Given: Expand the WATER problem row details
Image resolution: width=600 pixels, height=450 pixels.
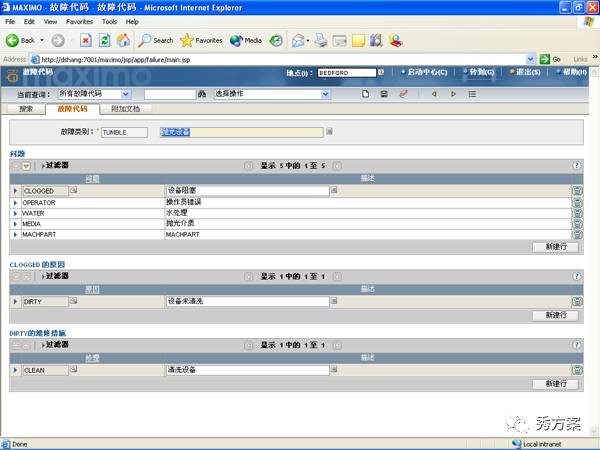Looking at the screenshot, I should pos(15,213).
